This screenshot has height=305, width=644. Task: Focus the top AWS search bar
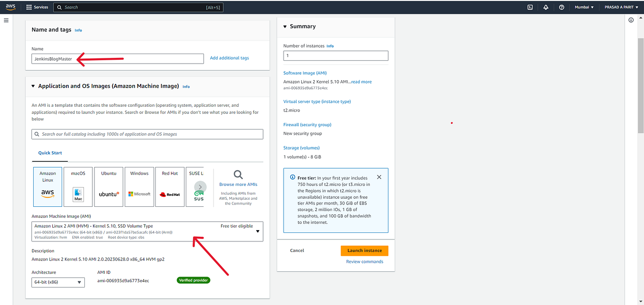138,7
